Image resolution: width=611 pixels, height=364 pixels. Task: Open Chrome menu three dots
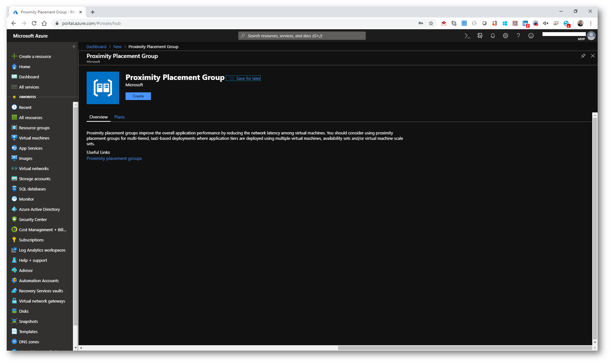[591, 23]
